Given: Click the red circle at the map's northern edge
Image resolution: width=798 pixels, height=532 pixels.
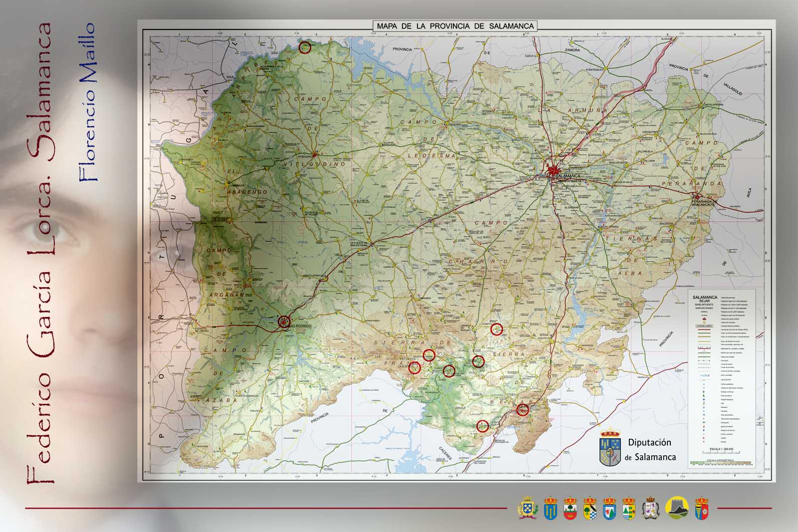Looking at the screenshot, I should [x=305, y=47].
